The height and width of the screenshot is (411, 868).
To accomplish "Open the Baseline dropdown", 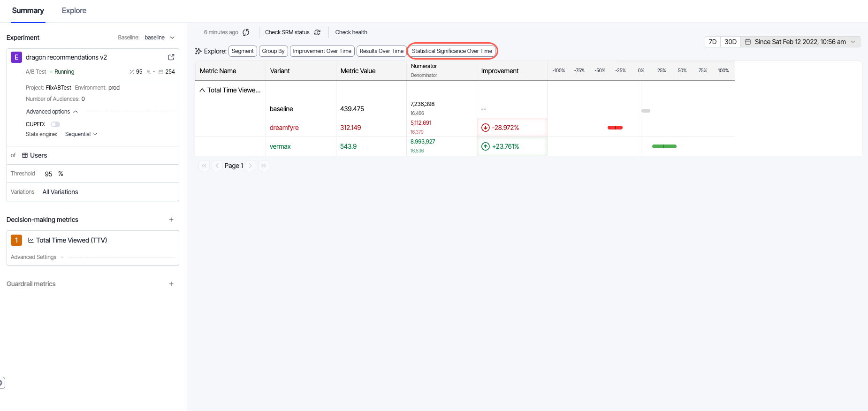I will pos(160,38).
